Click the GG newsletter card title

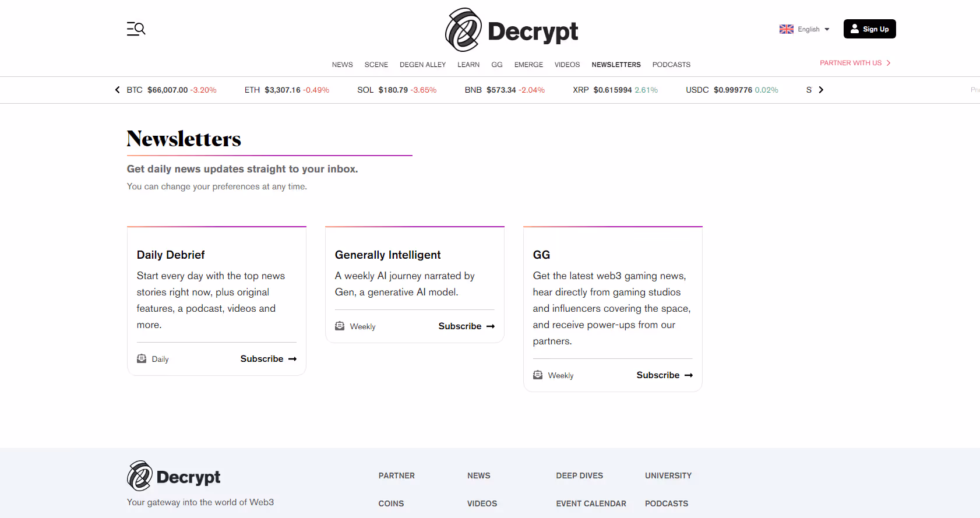(x=541, y=255)
